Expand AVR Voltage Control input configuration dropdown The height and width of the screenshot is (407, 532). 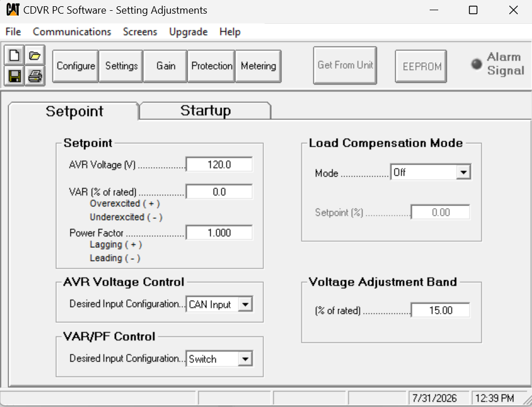tap(246, 304)
